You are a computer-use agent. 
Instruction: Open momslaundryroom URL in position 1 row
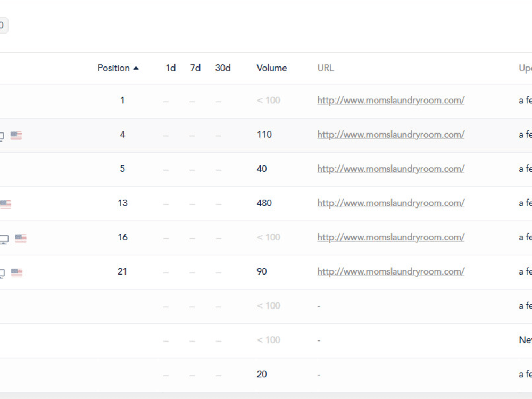click(390, 101)
